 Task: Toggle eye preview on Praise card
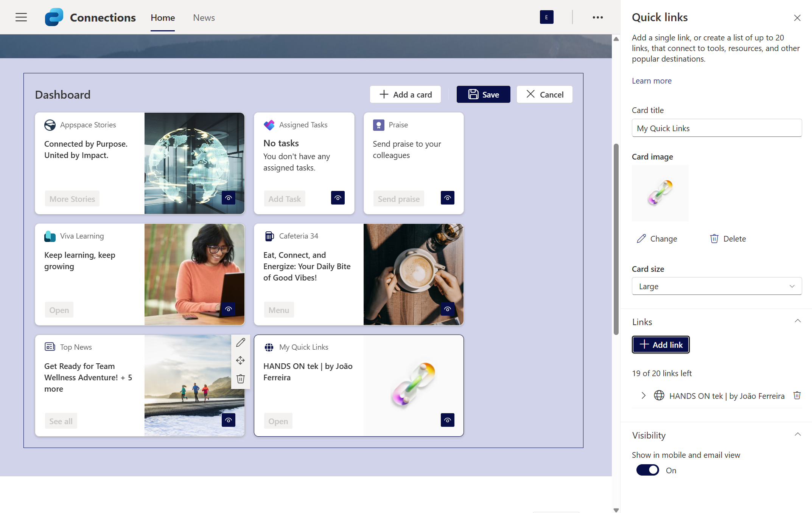447,198
